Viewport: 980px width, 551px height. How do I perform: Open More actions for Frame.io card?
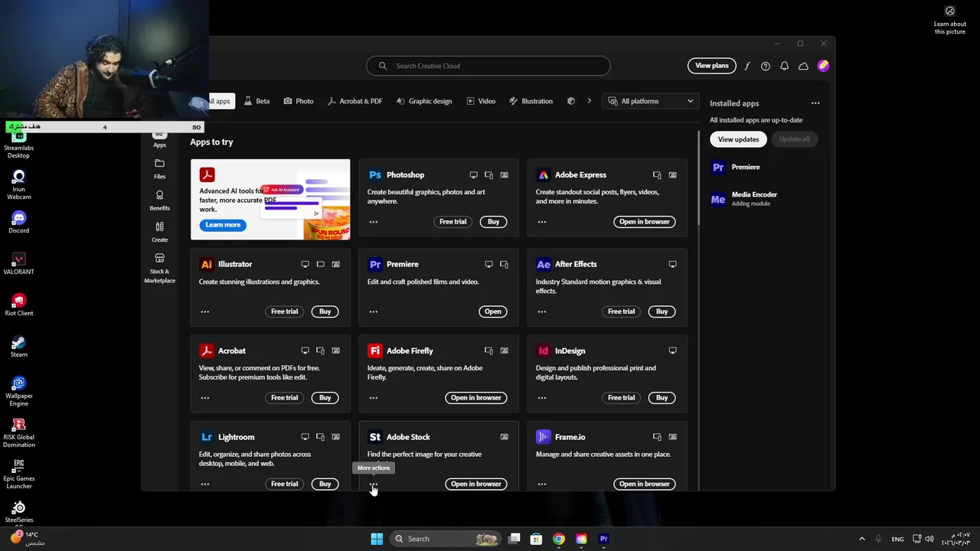click(x=542, y=484)
